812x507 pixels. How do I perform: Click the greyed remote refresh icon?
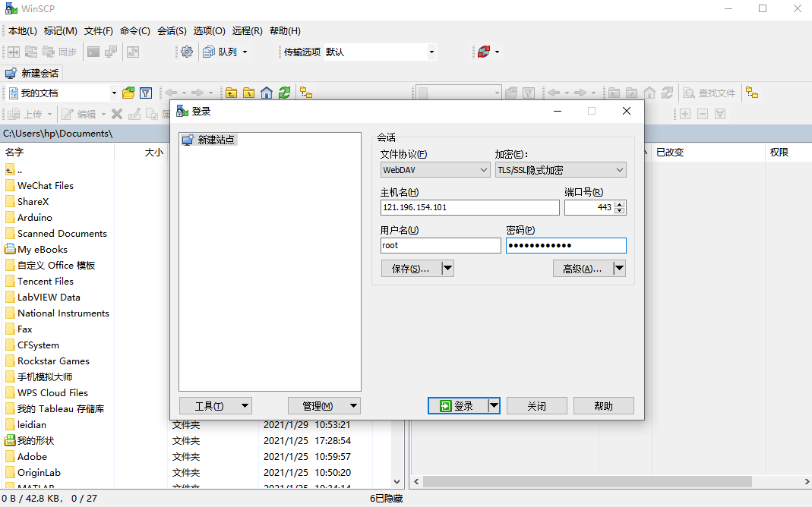pos(667,93)
